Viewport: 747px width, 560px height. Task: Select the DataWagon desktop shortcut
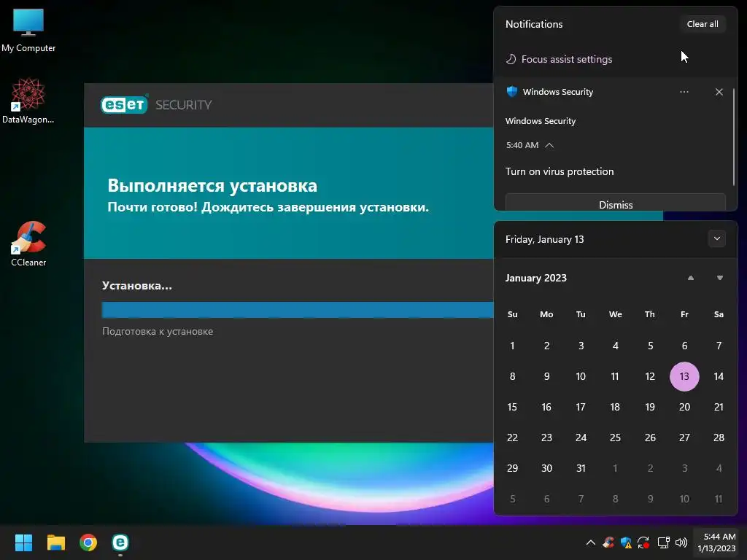[28, 101]
